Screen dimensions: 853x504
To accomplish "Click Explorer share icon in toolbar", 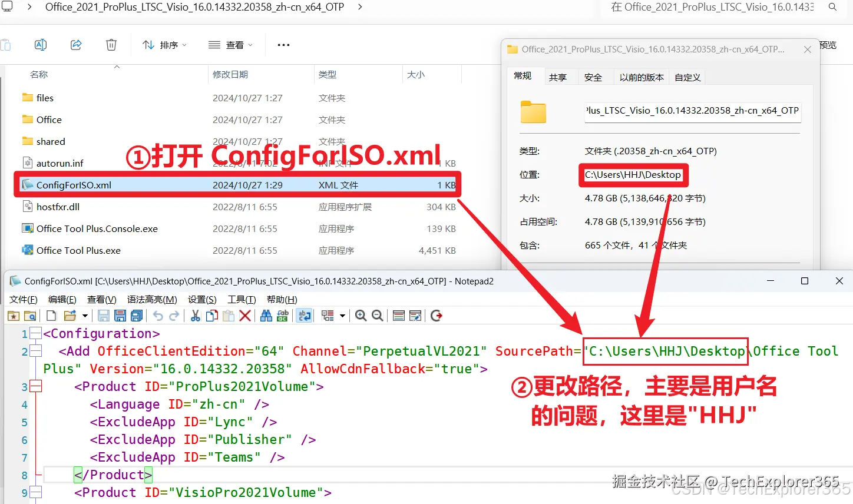I will (76, 45).
